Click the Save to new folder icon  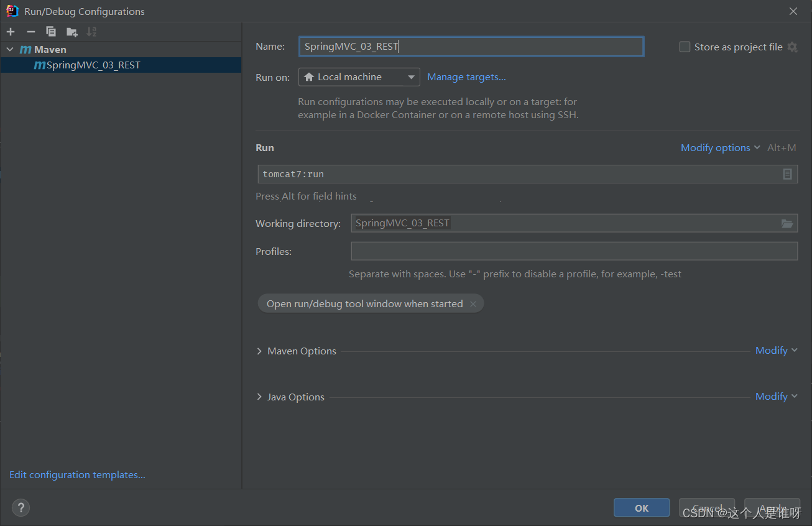tap(72, 32)
